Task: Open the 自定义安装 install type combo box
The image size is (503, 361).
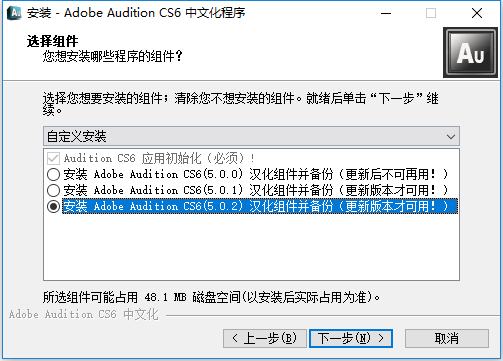Action: point(251,136)
